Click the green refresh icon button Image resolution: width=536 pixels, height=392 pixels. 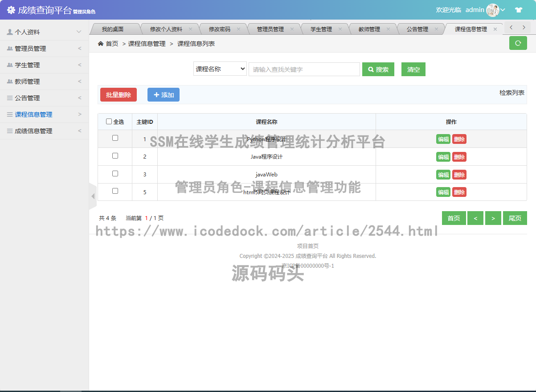point(518,43)
